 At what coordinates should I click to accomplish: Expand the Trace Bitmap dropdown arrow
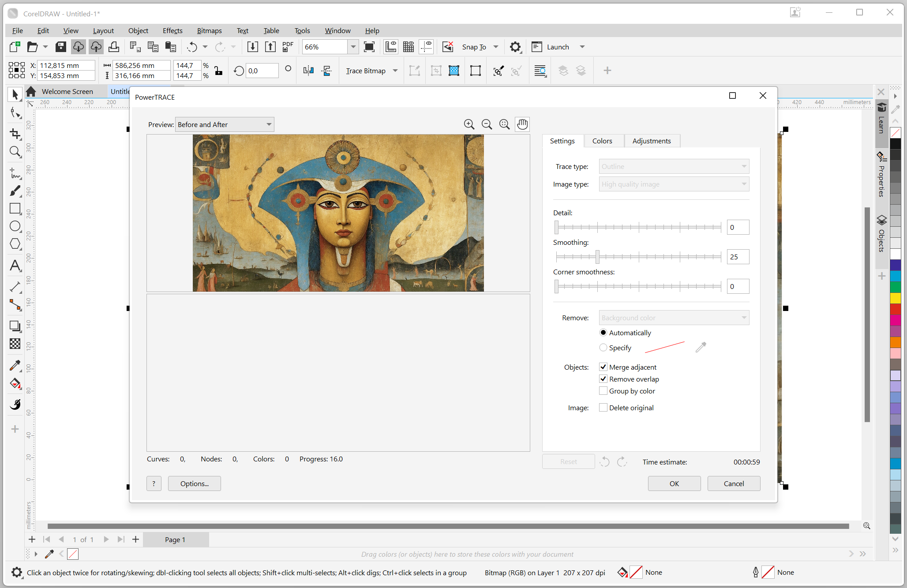pos(395,71)
